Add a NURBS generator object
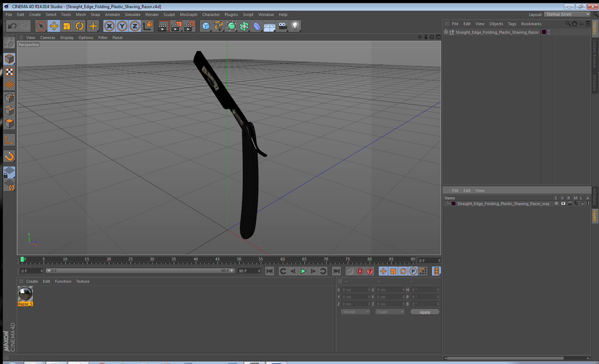Image resolution: width=599 pixels, height=364 pixels. click(x=231, y=26)
